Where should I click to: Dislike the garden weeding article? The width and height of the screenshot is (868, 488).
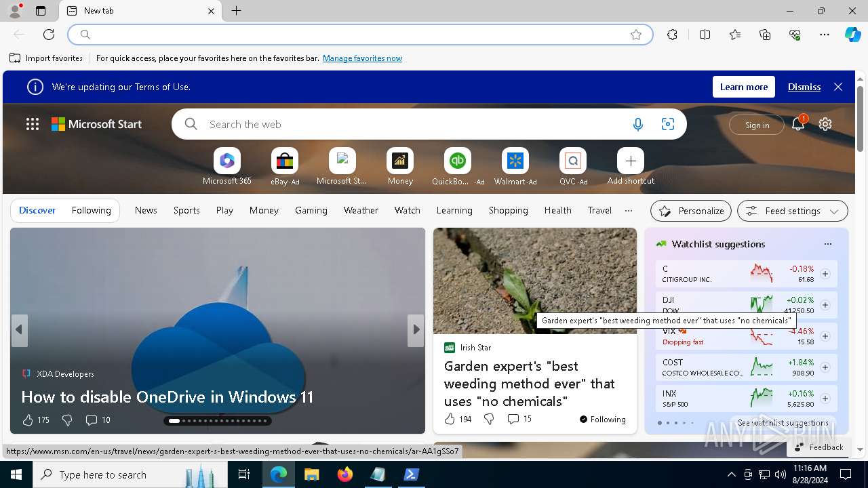489,419
